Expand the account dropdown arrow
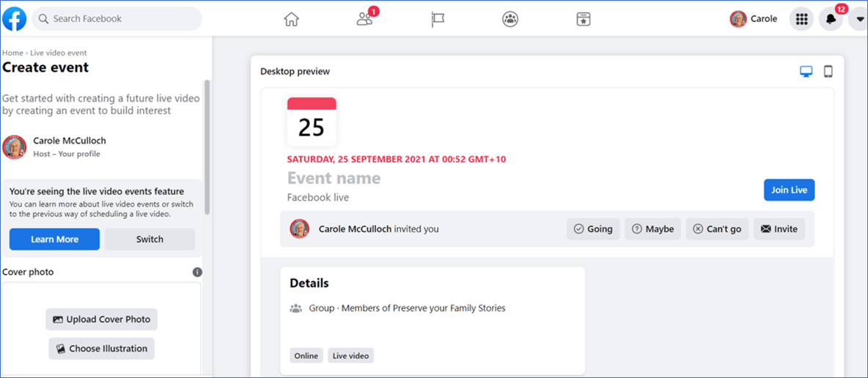Viewport: 868px width, 378px height. coord(859,19)
